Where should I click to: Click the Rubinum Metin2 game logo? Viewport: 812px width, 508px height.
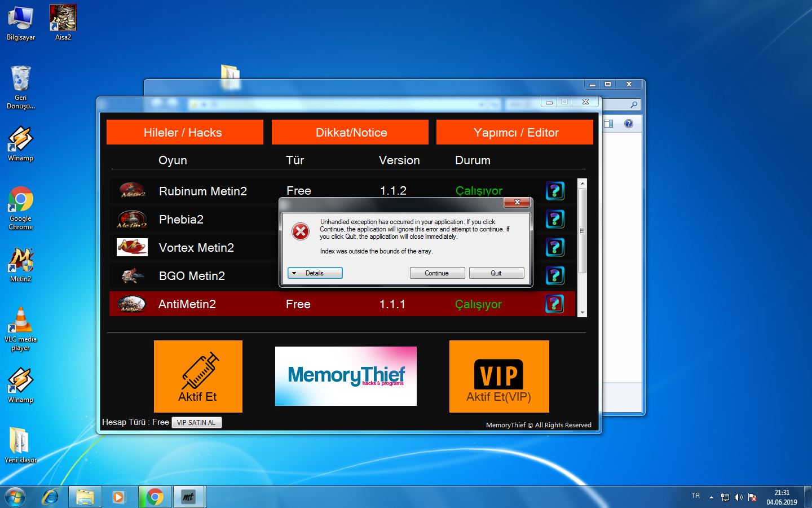[x=133, y=191]
